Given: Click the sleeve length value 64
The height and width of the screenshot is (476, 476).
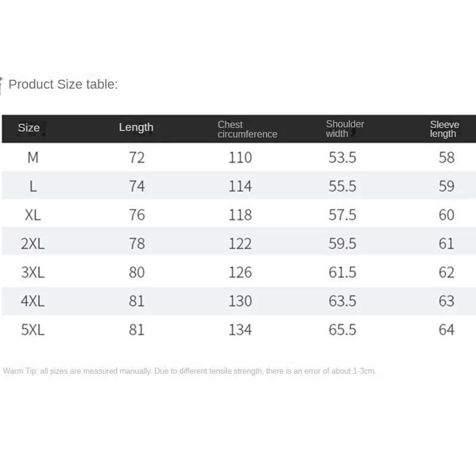Looking at the screenshot, I should [446, 330].
